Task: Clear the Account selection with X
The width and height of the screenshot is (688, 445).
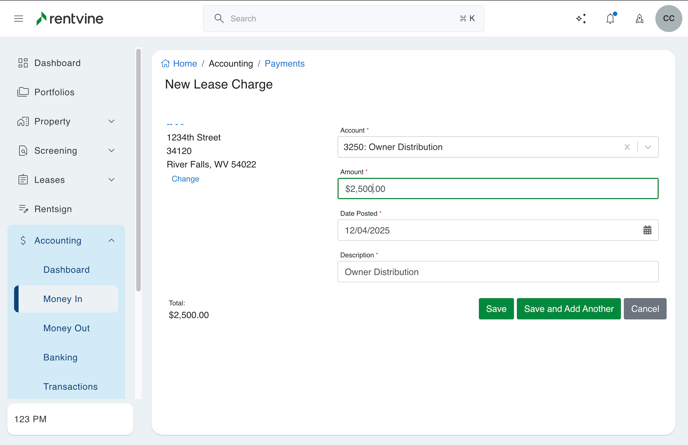Action: [627, 147]
